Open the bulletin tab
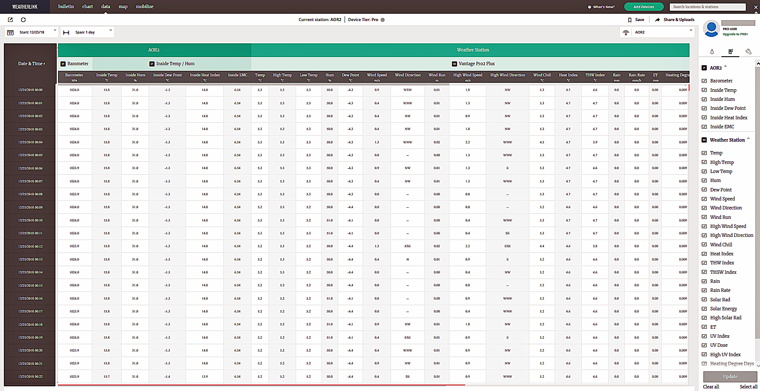Viewport: 760px width, 391px height. tap(66, 7)
